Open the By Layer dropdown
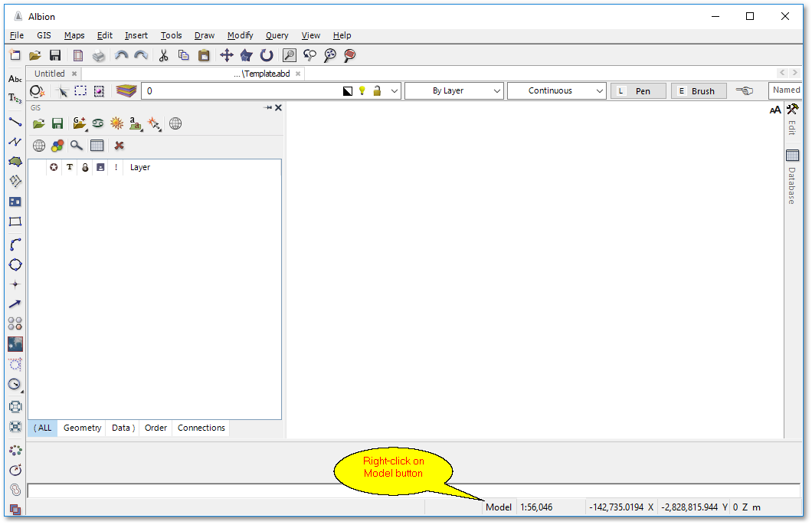This screenshot has height=525, width=812. (x=453, y=90)
